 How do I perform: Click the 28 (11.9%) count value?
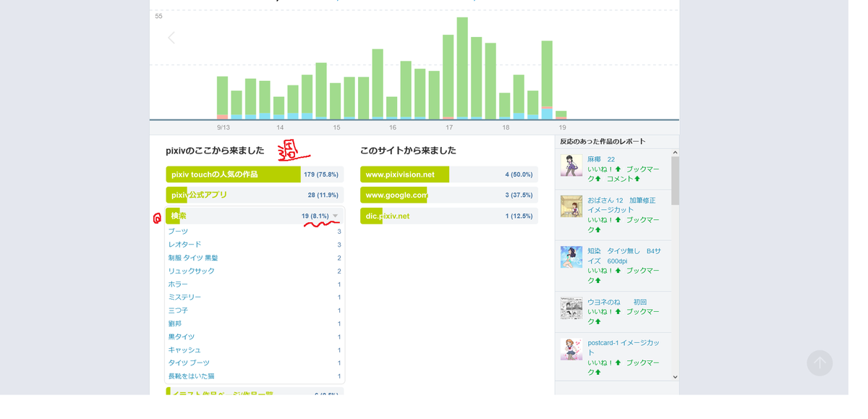323,195
